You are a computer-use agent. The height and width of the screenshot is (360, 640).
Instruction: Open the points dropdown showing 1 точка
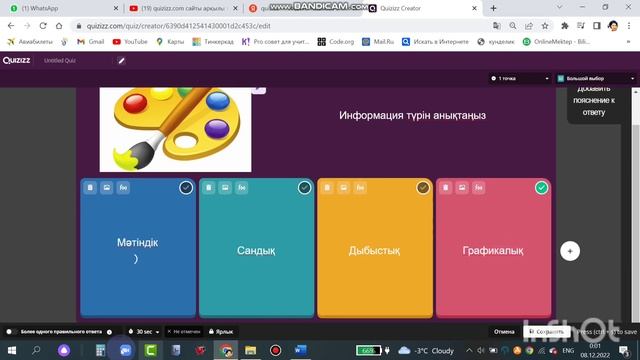click(x=520, y=78)
